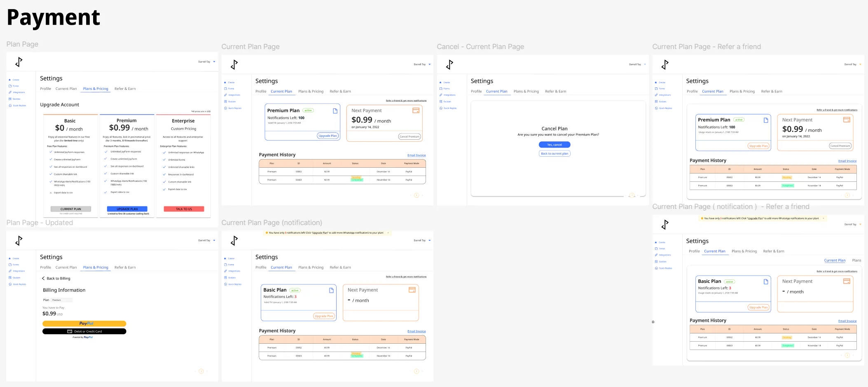Click Cancel Premium button on Current Plan Page
This screenshot has height=387, width=868.
(x=409, y=136)
